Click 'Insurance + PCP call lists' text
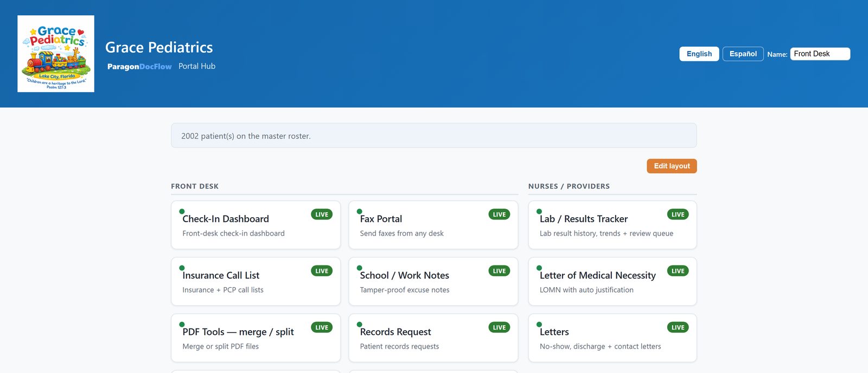 [223, 290]
